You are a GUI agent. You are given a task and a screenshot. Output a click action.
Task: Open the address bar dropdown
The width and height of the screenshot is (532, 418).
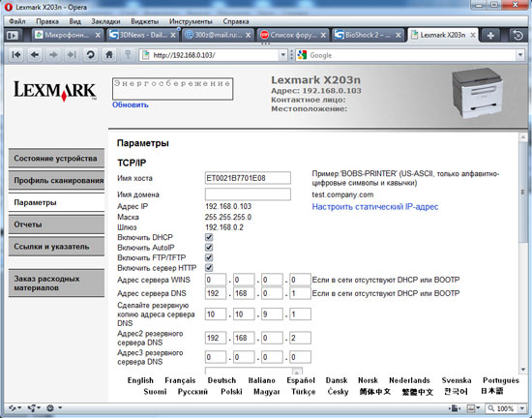[282, 55]
